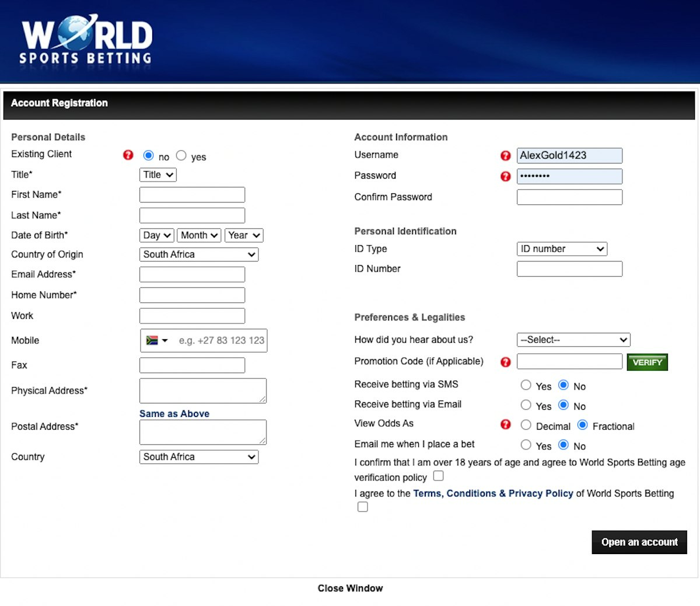Open the ID Type dropdown
The height and width of the screenshot is (606, 700).
(x=562, y=249)
